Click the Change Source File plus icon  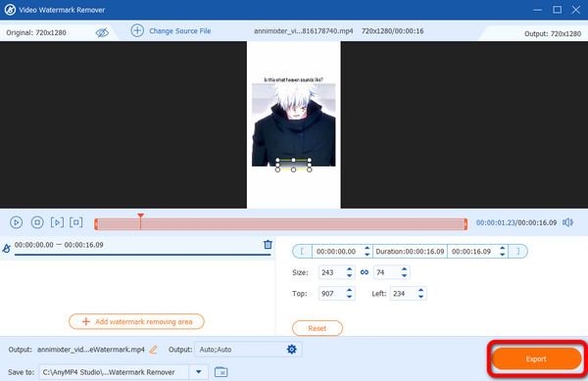click(x=137, y=30)
